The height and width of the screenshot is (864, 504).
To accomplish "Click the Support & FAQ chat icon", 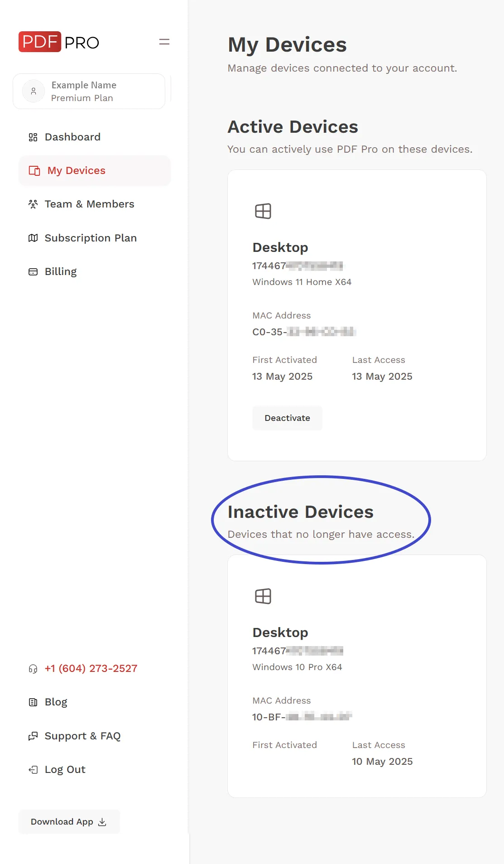I will pyautogui.click(x=33, y=736).
